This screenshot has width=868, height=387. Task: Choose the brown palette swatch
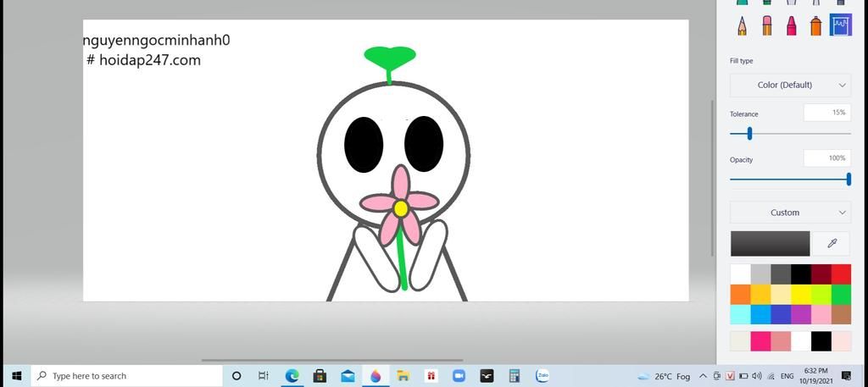pos(841,314)
